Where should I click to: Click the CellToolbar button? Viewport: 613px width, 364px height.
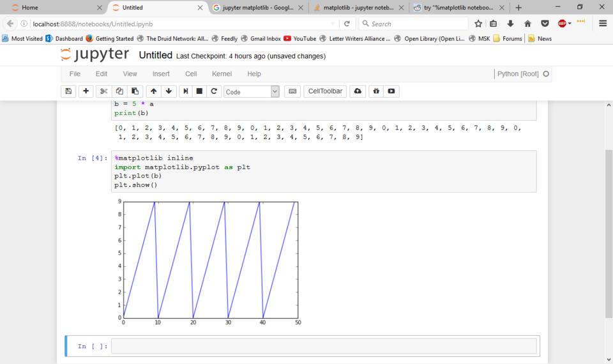coord(325,91)
